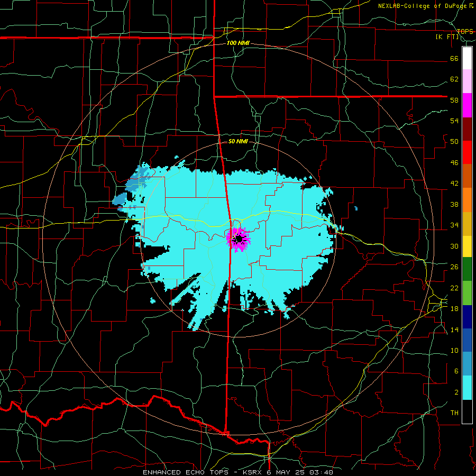Click the dark orange legend swatch
The width and height of the screenshot is (476, 476).
[467, 176]
